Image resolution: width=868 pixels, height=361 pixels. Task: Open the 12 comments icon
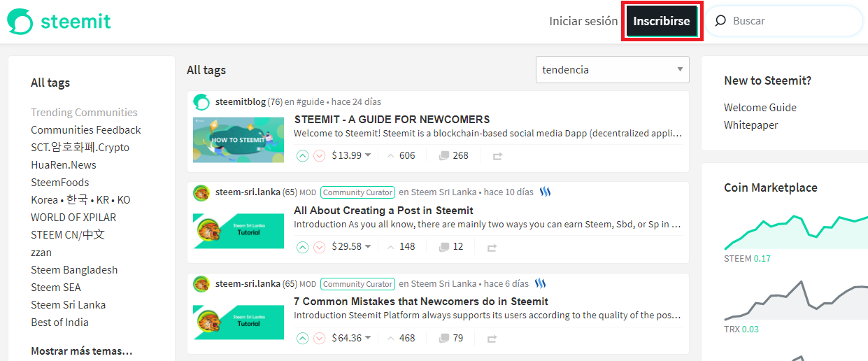pyautogui.click(x=443, y=248)
